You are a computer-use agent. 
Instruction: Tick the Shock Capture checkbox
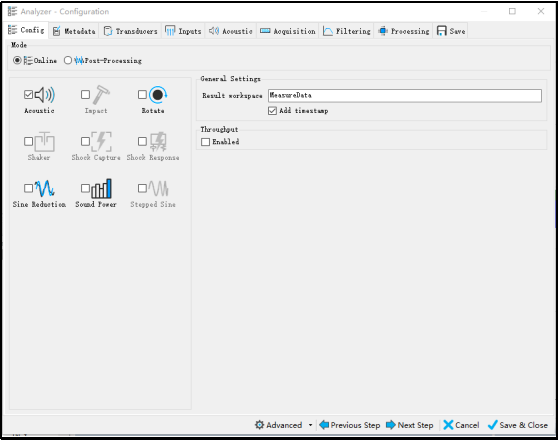pos(85,142)
